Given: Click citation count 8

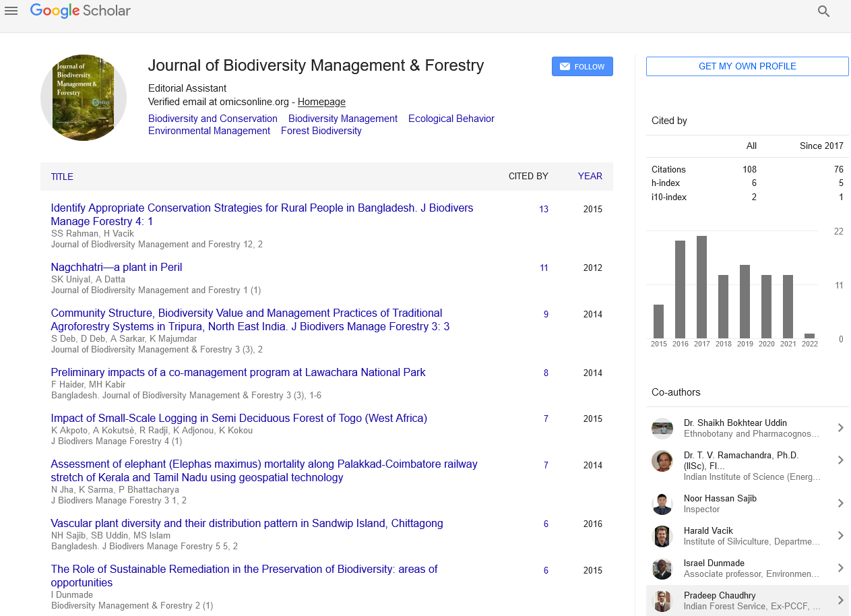Looking at the screenshot, I should pos(546,373).
